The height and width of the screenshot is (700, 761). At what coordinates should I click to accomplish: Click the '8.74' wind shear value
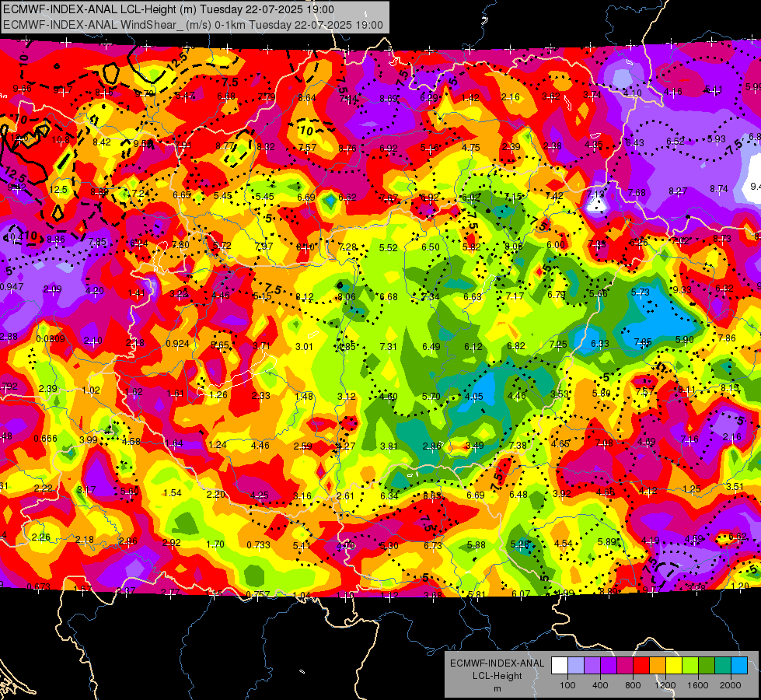719,188
